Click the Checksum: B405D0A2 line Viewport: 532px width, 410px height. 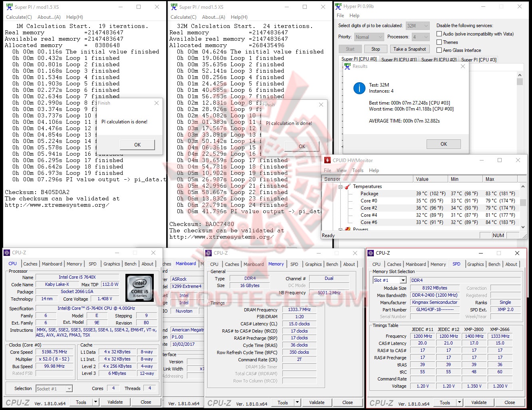37,192
